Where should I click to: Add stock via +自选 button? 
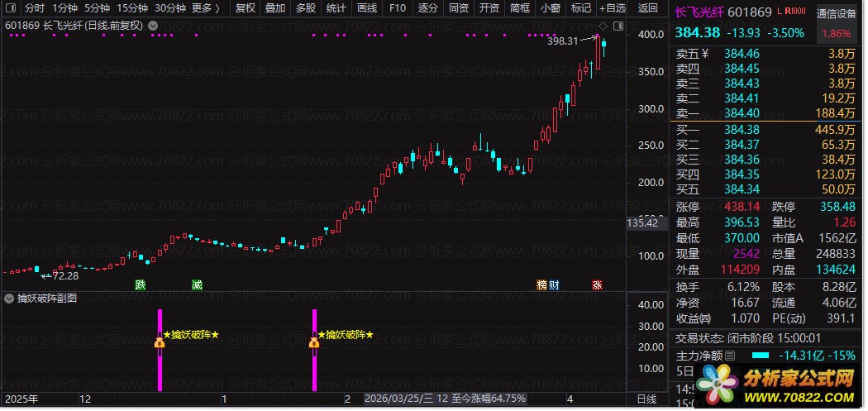613,7
